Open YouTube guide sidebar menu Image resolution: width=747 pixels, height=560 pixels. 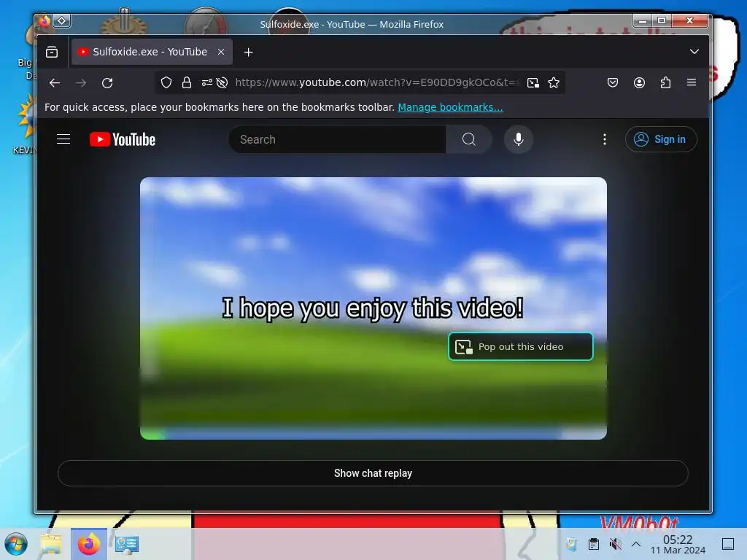(x=63, y=139)
